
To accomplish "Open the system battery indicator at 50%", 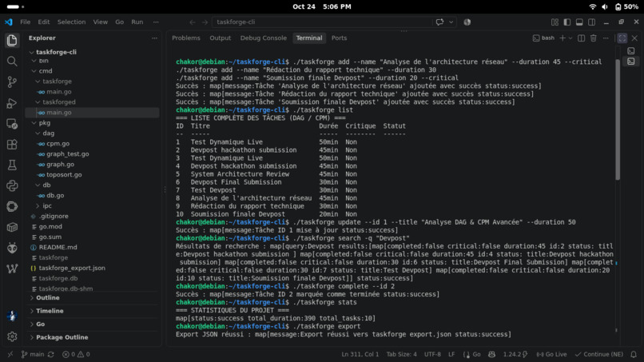I will (x=626, y=6).
